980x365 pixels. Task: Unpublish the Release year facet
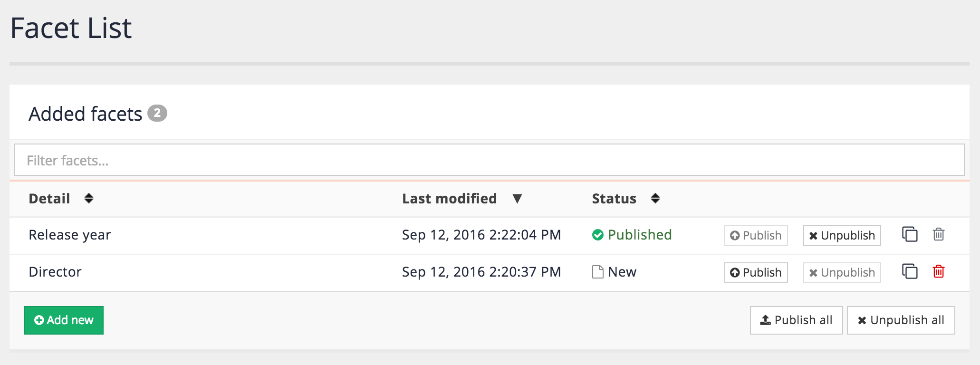(x=842, y=236)
